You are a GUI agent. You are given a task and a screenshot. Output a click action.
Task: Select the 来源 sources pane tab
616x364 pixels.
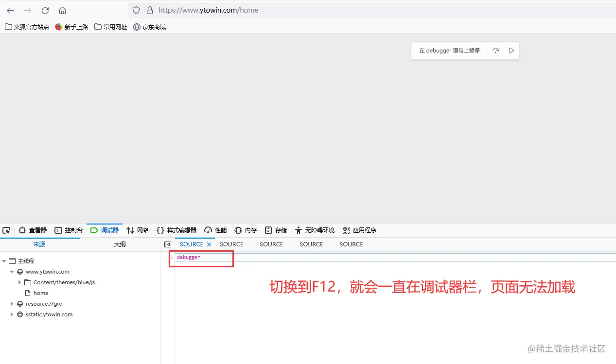[39, 244]
